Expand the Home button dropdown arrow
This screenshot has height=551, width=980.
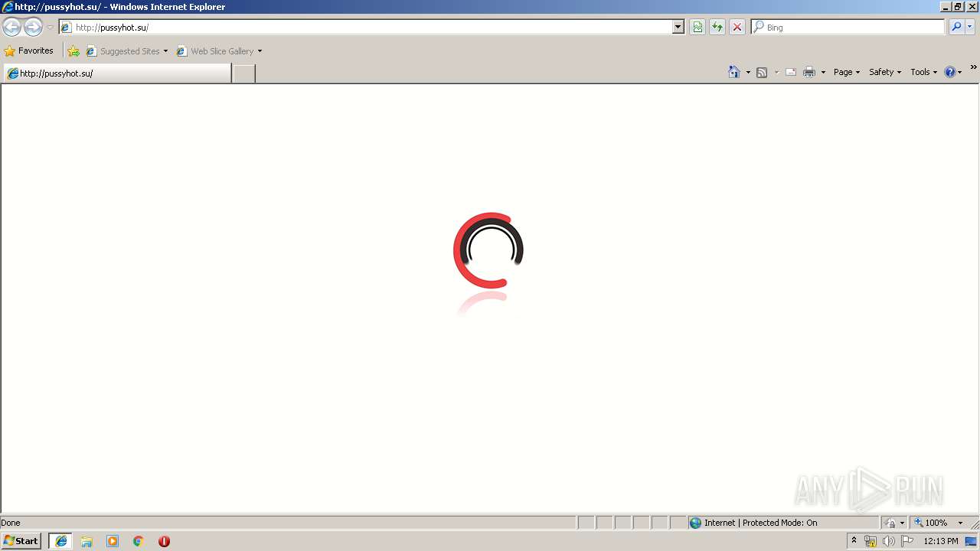(748, 72)
